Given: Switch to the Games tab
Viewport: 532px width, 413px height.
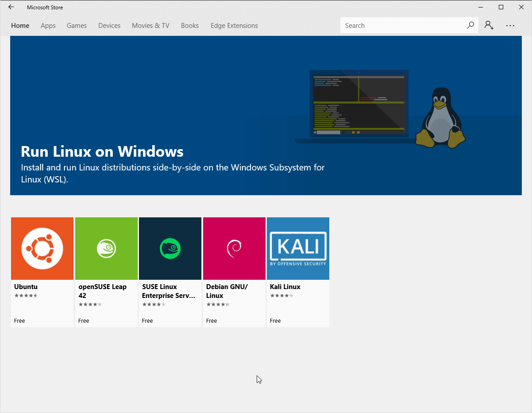Looking at the screenshot, I should coord(77,25).
